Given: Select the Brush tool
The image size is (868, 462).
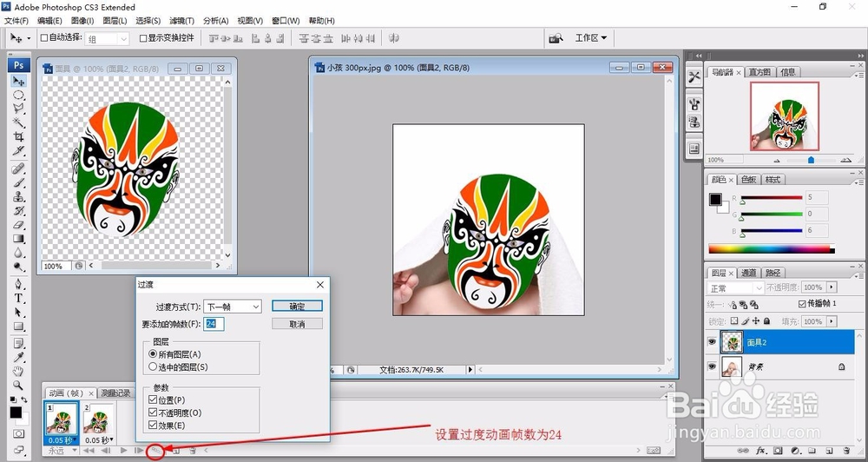Looking at the screenshot, I should tap(18, 182).
